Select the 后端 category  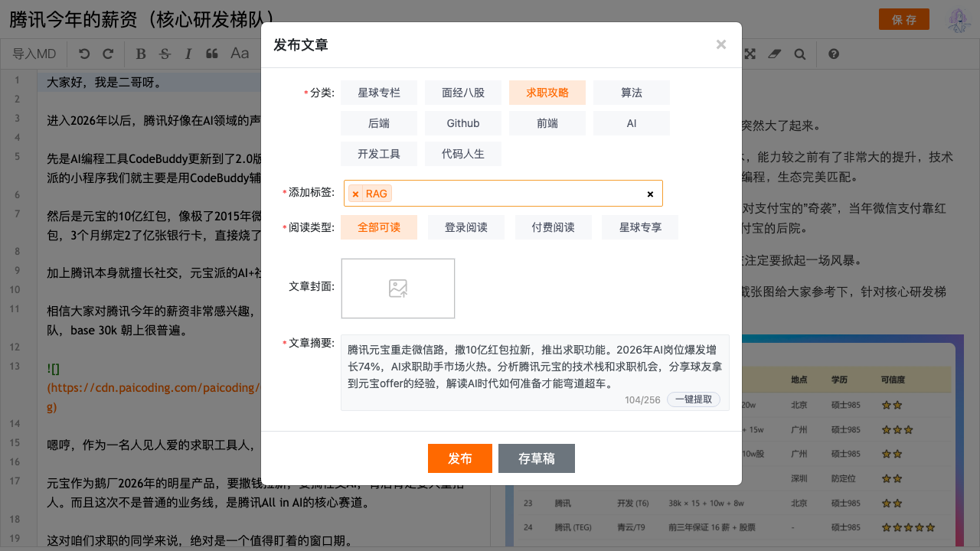coord(379,123)
